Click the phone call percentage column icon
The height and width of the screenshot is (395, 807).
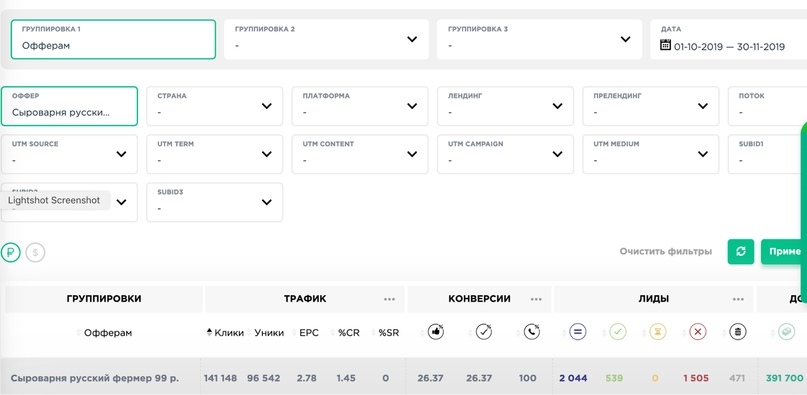(532, 332)
